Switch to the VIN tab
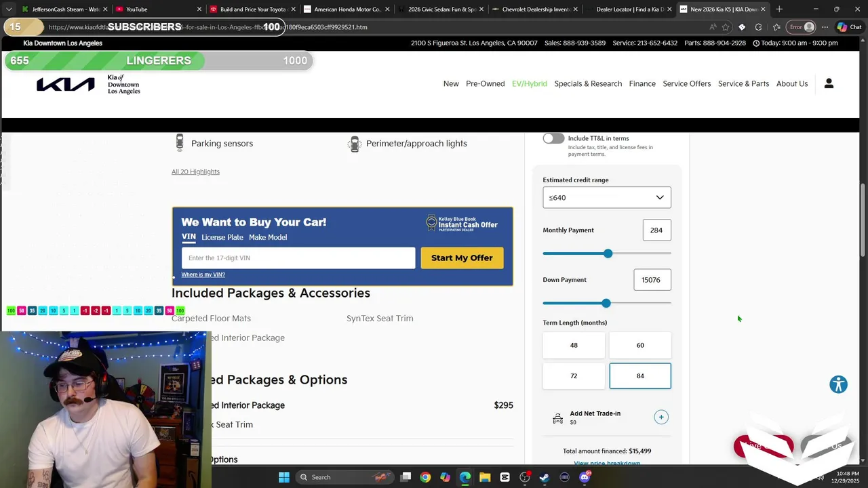 (189, 237)
